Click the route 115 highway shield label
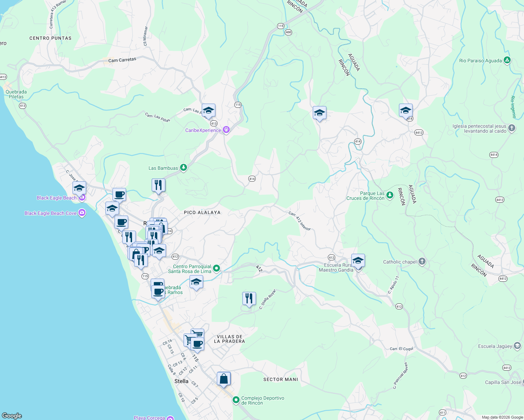 pyautogui.click(x=281, y=26)
